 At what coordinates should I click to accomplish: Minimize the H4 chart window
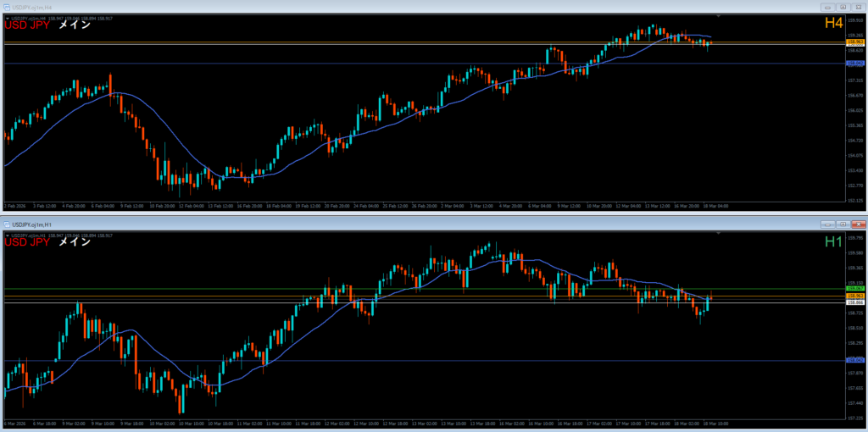click(x=829, y=7)
